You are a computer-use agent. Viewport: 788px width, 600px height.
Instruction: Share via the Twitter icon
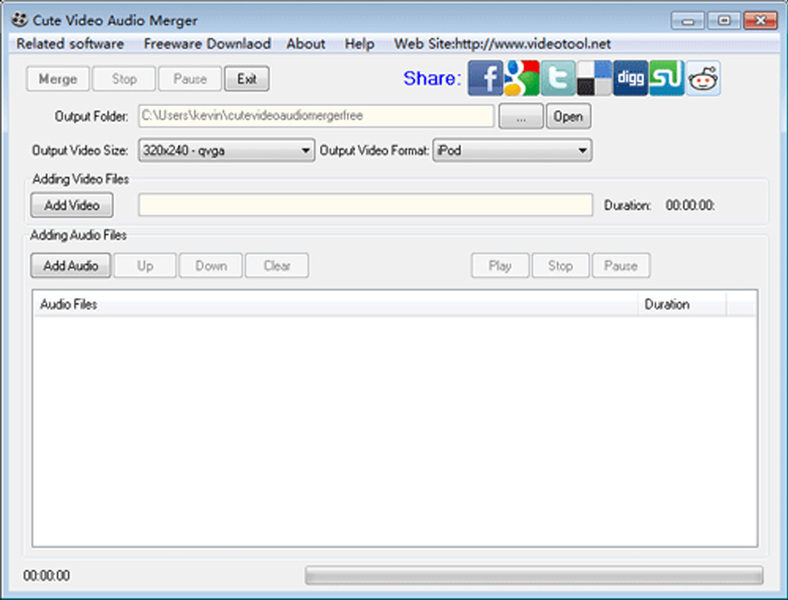tap(558, 78)
